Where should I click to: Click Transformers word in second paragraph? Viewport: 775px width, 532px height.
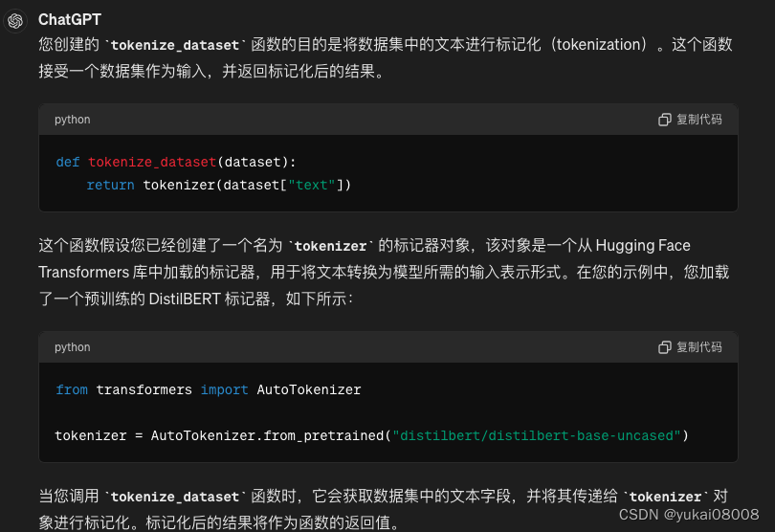click(84, 273)
